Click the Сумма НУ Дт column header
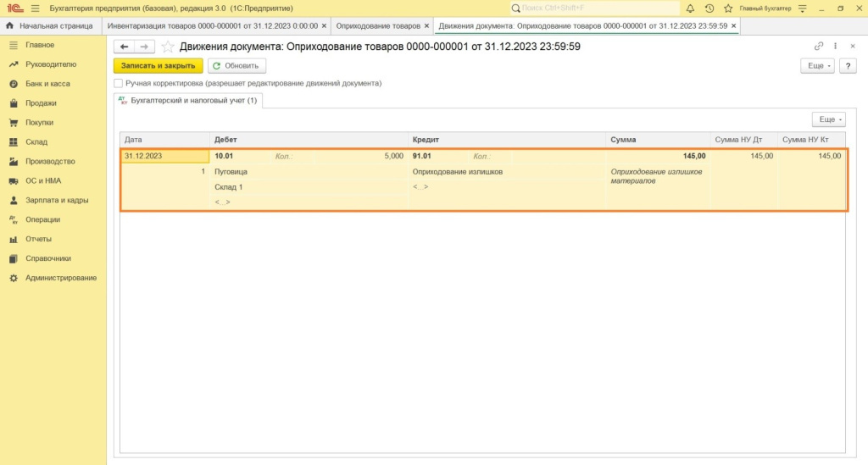 [744, 140]
